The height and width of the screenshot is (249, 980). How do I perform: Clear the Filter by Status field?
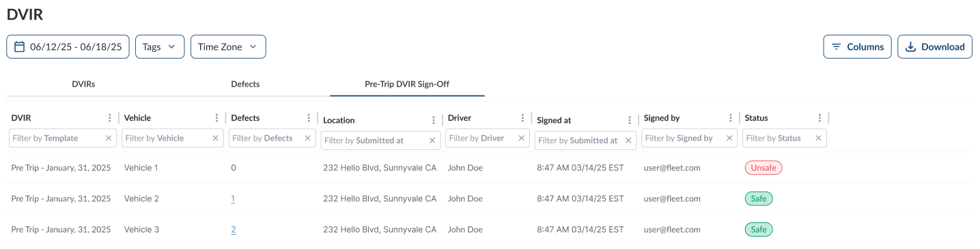click(818, 138)
